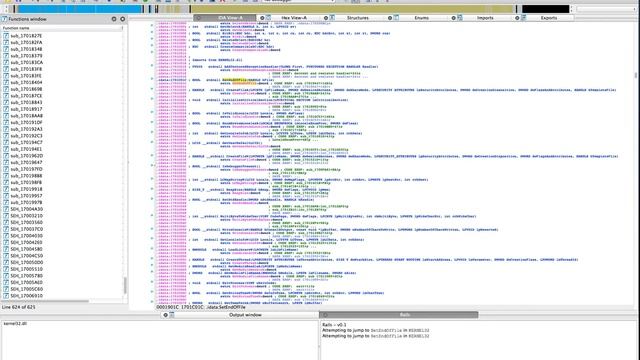Click the Functions list vertical scrollbar thumb
This screenshot has width=640, height=360.
125,285
